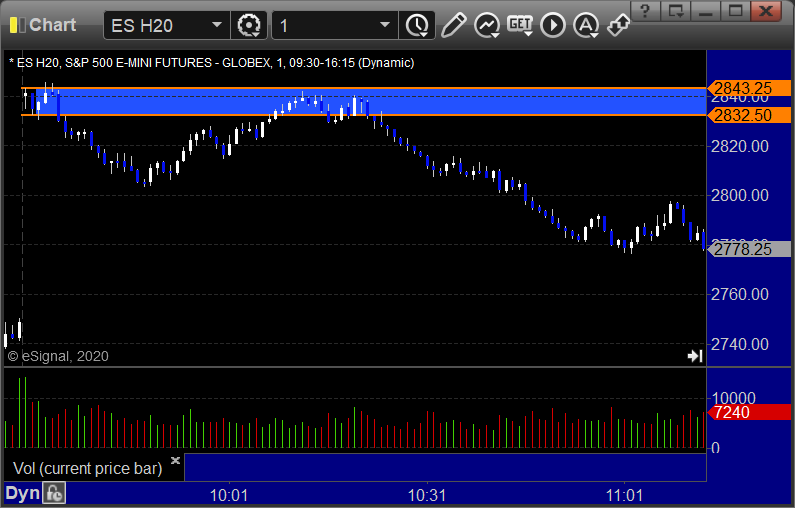Click the Dyn mode label

click(22, 493)
